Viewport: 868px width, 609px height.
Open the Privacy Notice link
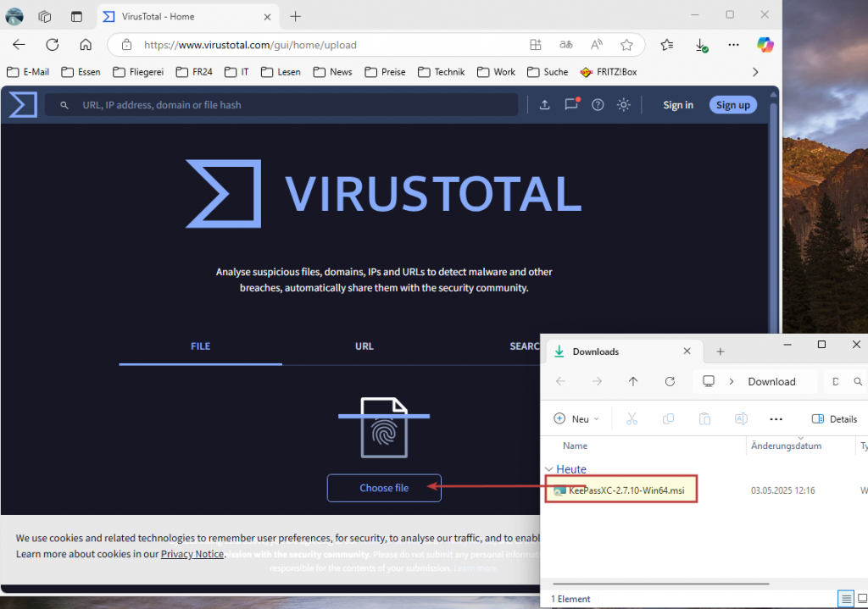point(192,554)
